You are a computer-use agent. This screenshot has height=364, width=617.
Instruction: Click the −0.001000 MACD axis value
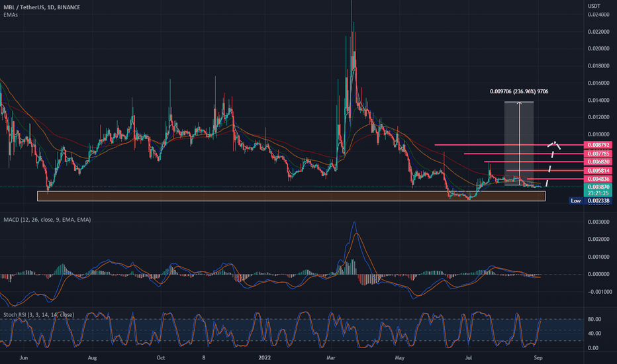(598, 292)
